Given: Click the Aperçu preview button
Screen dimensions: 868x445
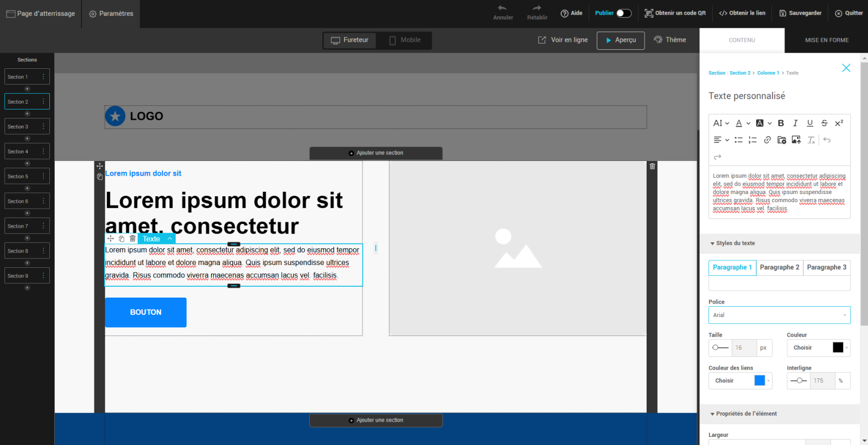Looking at the screenshot, I should pos(621,40).
